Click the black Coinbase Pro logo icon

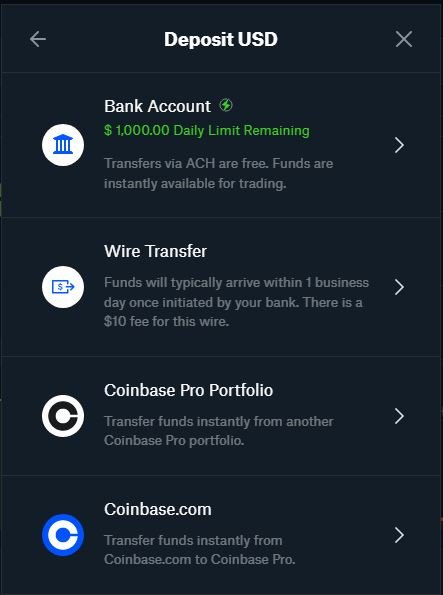(x=63, y=416)
